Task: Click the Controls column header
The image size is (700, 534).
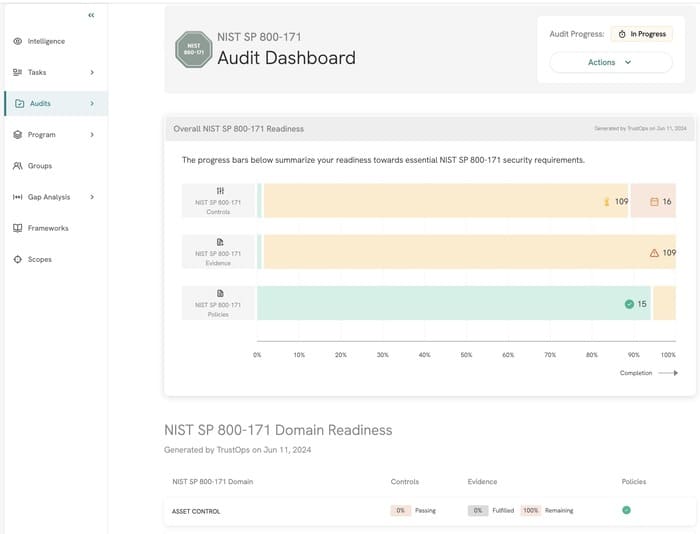Action: [404, 482]
